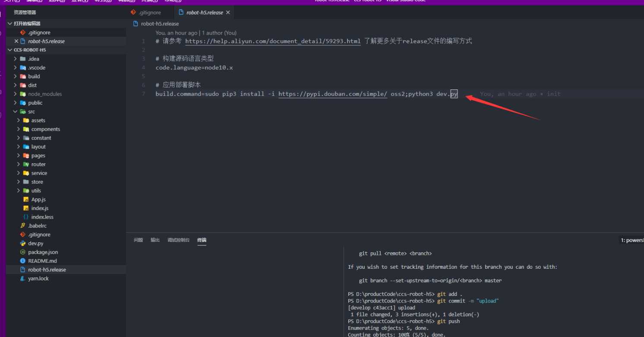Select robot-h5.release in the project tree
Screen dimensions: 644x337
click(x=47, y=270)
